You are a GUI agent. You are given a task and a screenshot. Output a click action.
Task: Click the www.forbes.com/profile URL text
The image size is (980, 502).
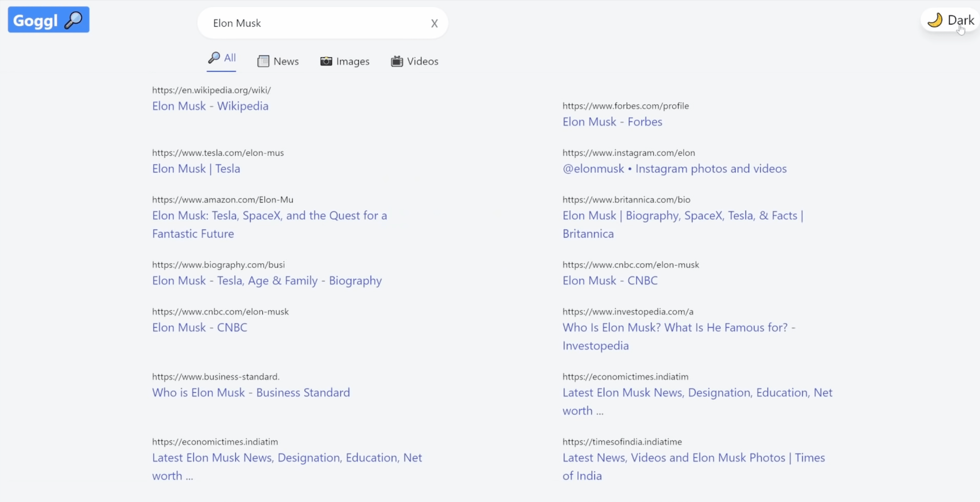tap(626, 106)
